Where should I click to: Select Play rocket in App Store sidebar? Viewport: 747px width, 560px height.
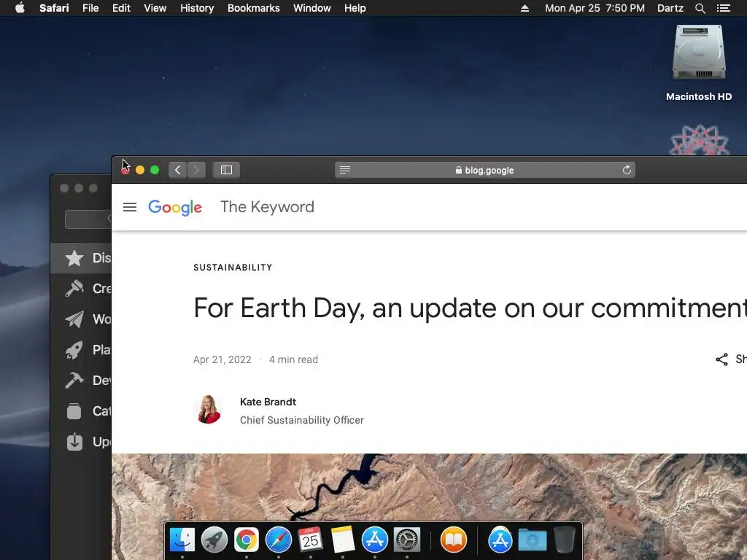click(74, 350)
